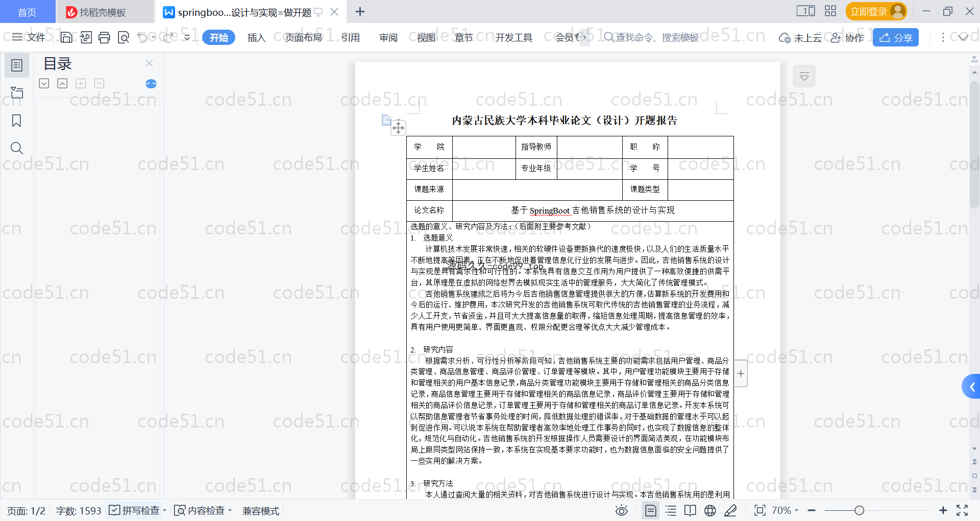Click the Save icon in quick toolbar

tap(66, 37)
